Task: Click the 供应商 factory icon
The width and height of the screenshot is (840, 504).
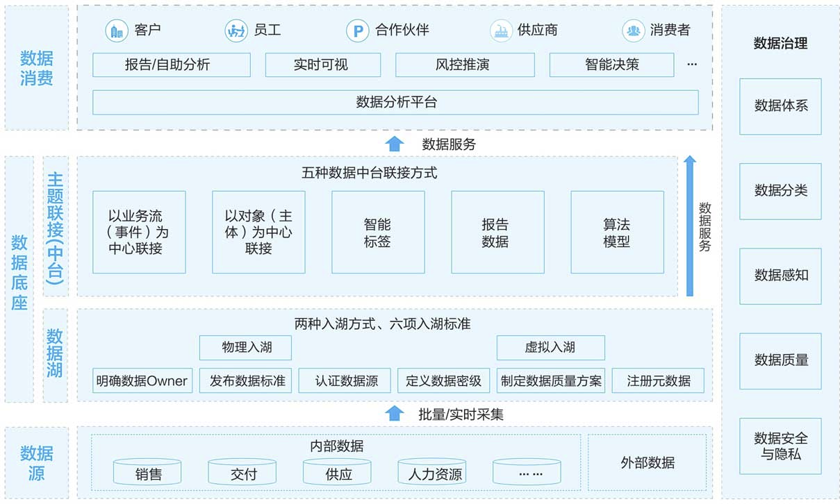Action: tap(500, 31)
